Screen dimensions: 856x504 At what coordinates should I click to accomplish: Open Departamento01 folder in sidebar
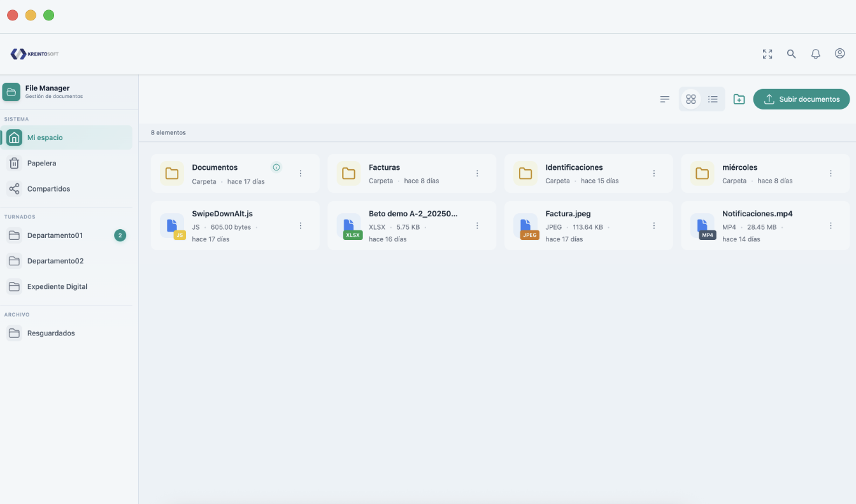[x=55, y=235]
